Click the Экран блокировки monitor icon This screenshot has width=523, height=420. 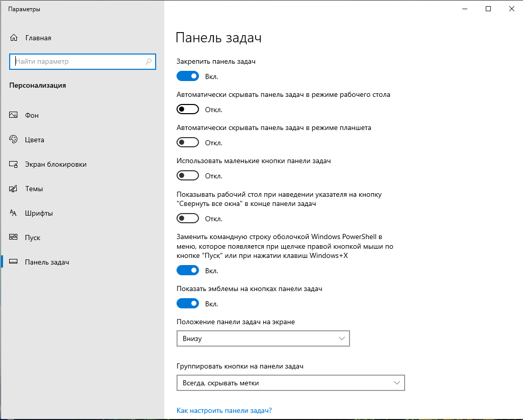click(x=14, y=164)
